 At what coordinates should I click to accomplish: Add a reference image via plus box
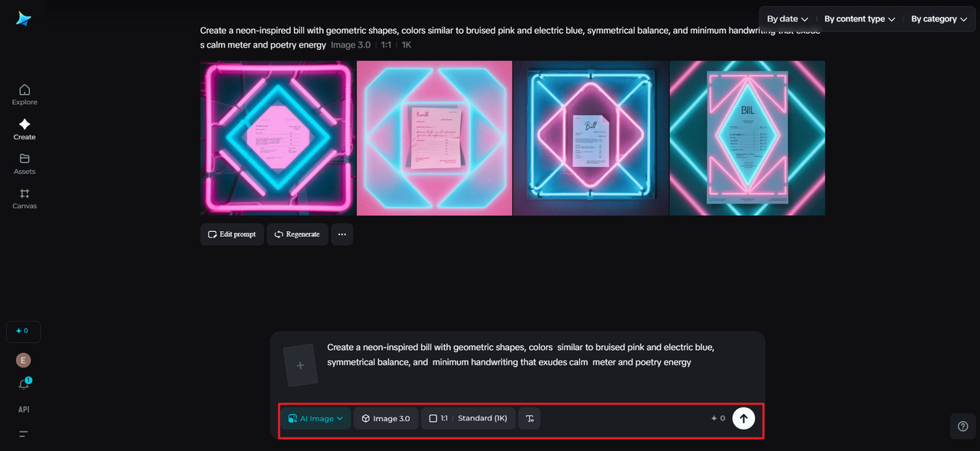pos(300,366)
